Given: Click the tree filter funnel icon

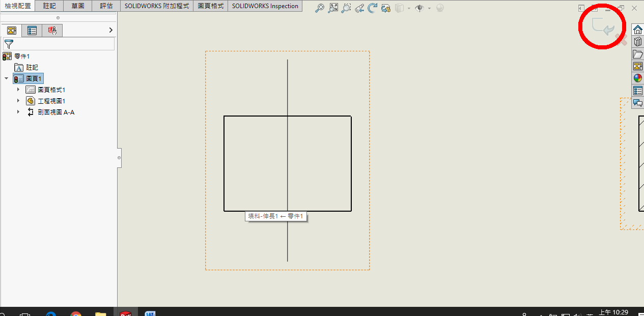Looking at the screenshot, I should pos(9,44).
